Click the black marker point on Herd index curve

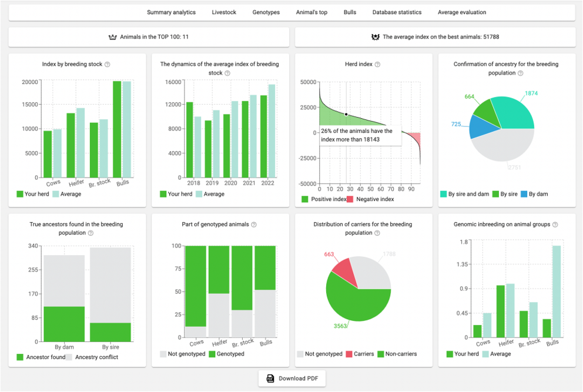346,115
